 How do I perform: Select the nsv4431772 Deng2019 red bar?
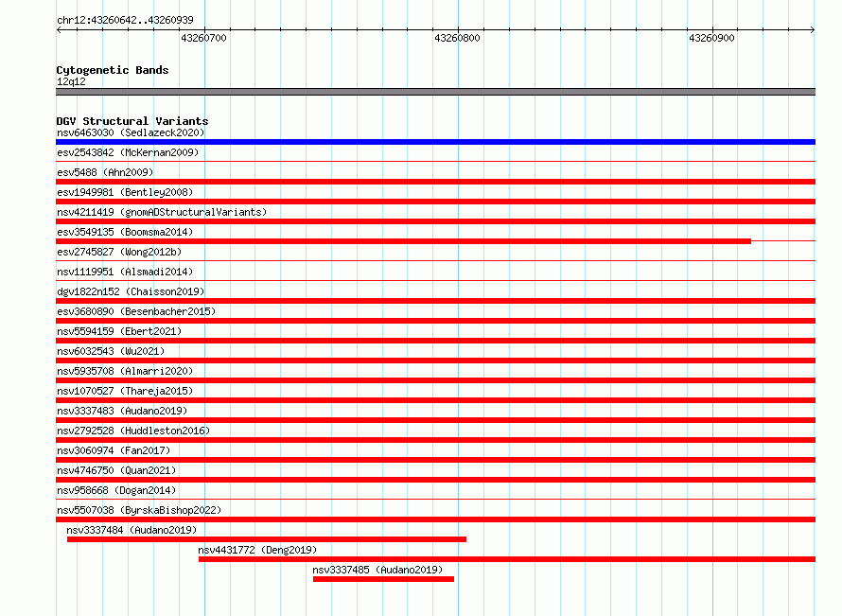click(507, 559)
